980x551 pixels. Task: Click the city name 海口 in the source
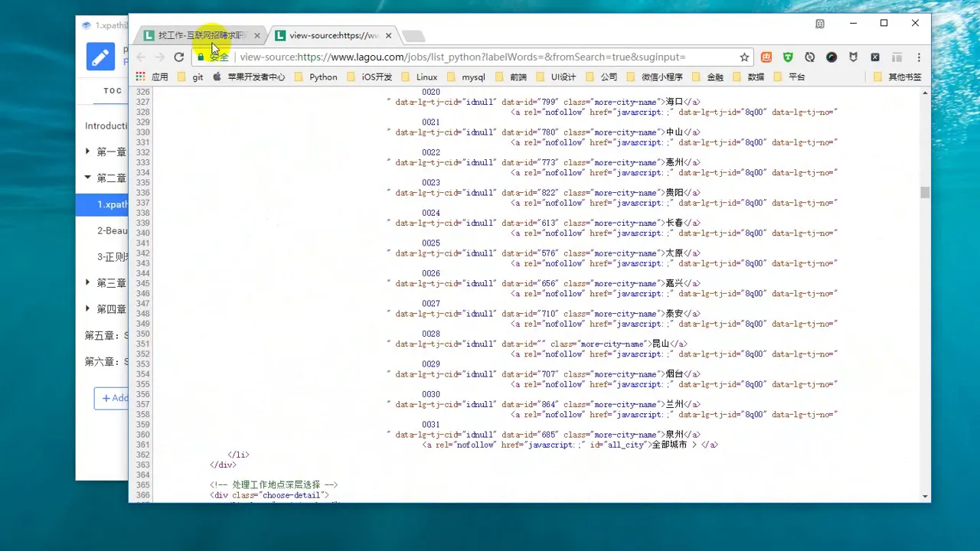[675, 102]
